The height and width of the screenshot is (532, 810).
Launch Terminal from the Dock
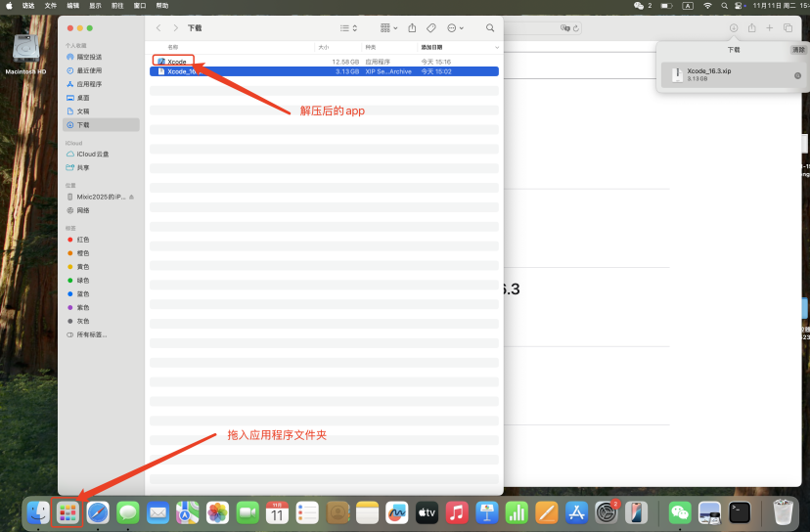click(x=740, y=512)
